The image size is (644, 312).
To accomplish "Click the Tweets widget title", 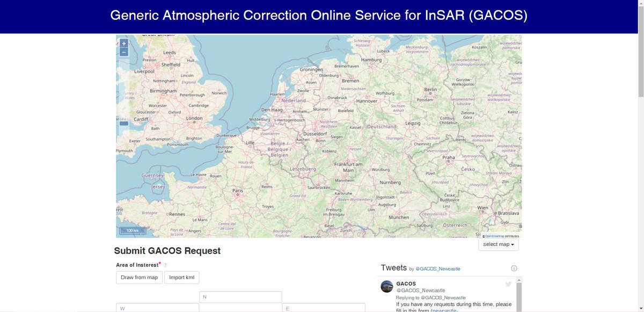I will (x=393, y=268).
